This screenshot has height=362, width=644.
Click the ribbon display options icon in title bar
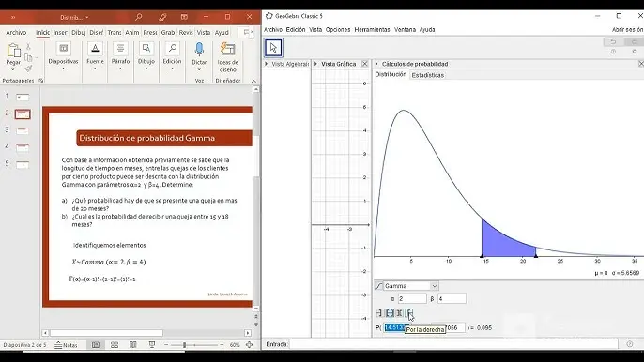click(x=184, y=17)
